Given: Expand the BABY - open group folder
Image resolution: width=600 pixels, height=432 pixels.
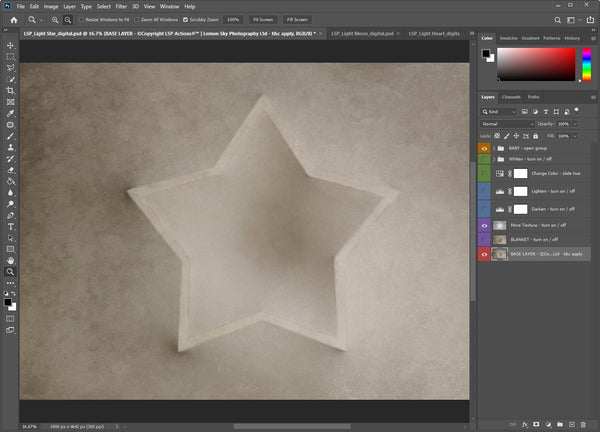Looking at the screenshot, I should (493, 147).
